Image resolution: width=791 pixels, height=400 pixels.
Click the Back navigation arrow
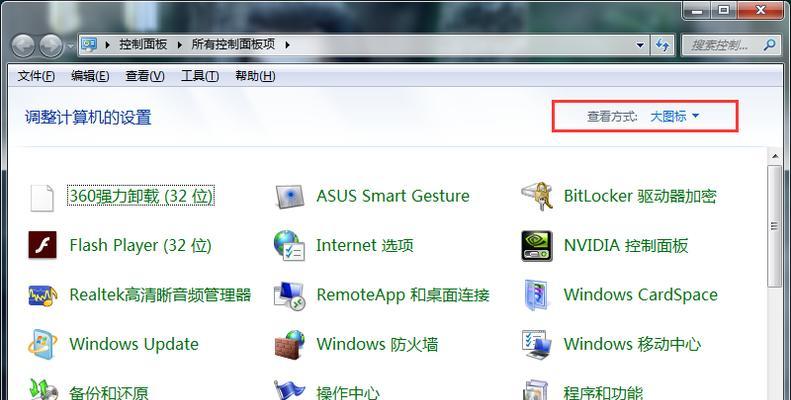click(23, 45)
